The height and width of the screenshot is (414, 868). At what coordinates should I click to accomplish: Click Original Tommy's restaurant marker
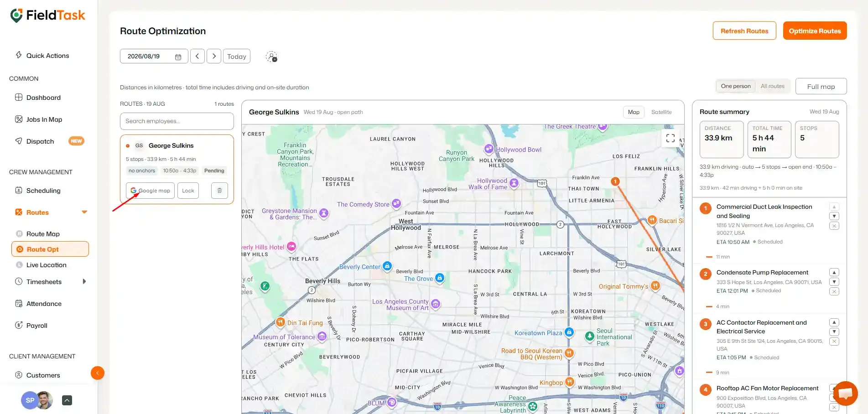(x=655, y=285)
